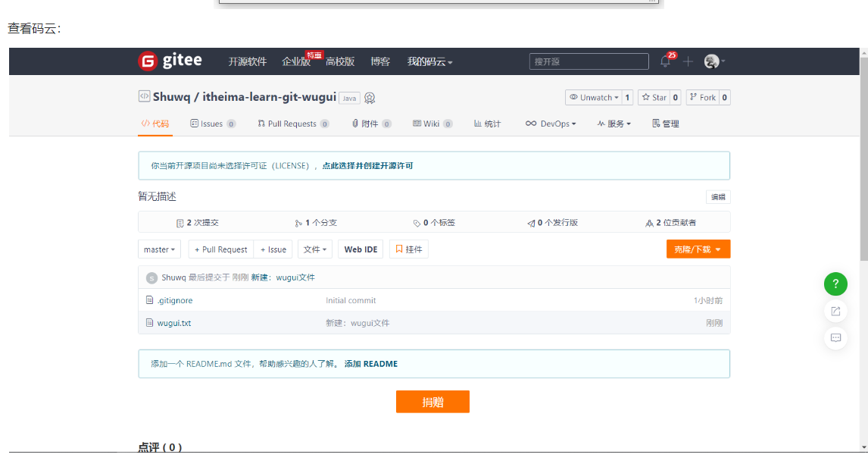Click the Fork button

(x=702, y=98)
